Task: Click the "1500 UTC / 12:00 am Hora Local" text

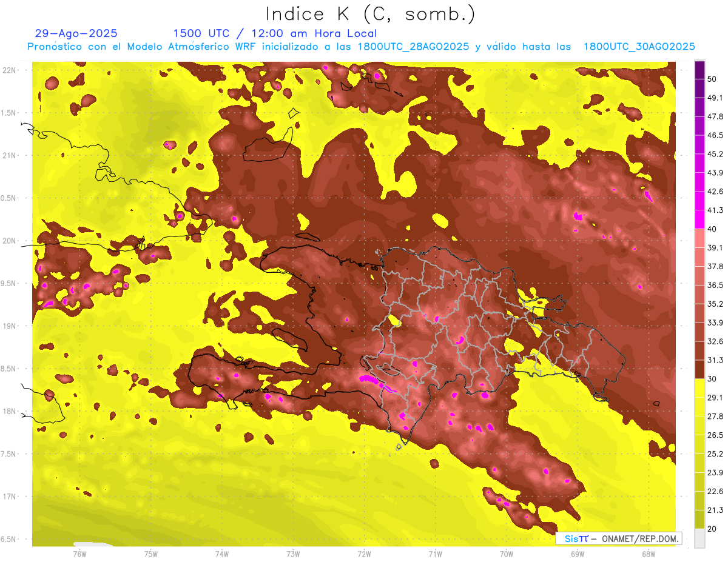Action: pos(275,33)
